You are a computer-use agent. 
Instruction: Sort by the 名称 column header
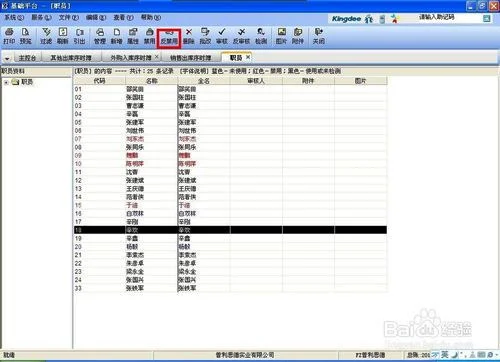152,81
